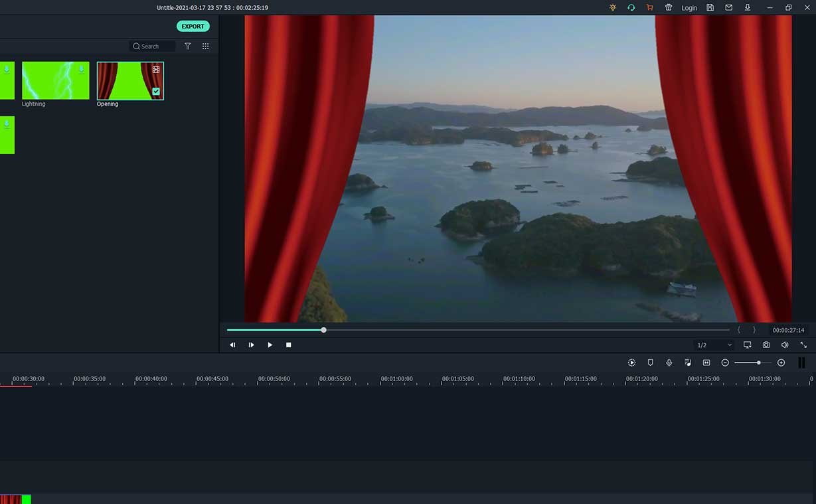Click the light bulb tips icon
The width and height of the screenshot is (816, 504).
tap(613, 7)
